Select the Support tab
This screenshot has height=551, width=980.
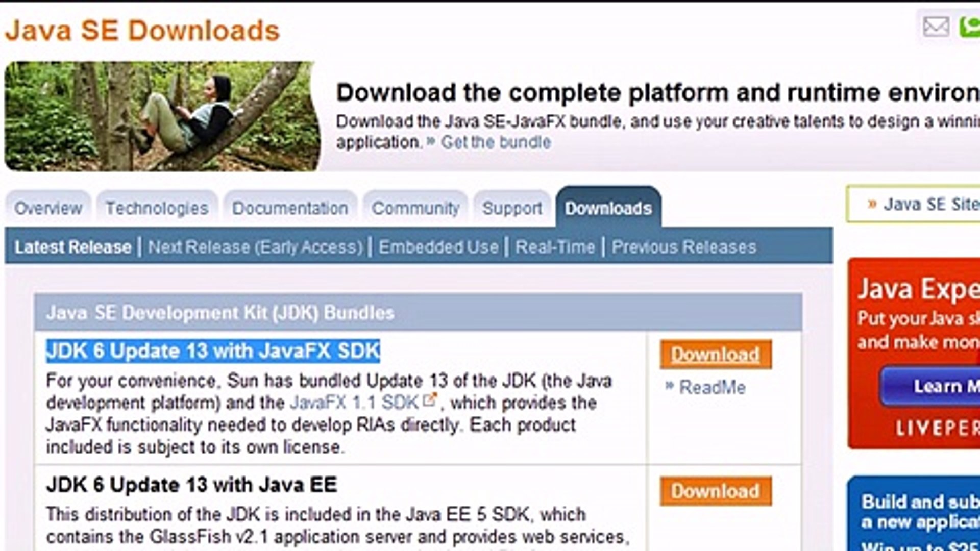click(512, 208)
